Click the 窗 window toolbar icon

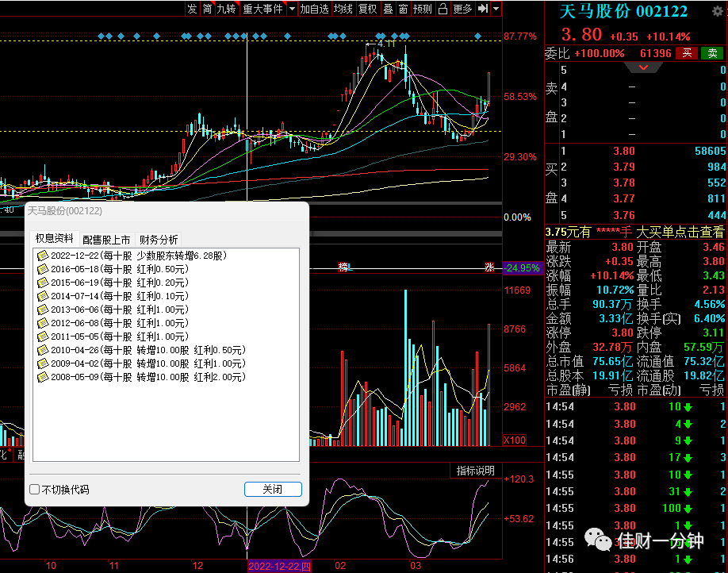pos(403,9)
